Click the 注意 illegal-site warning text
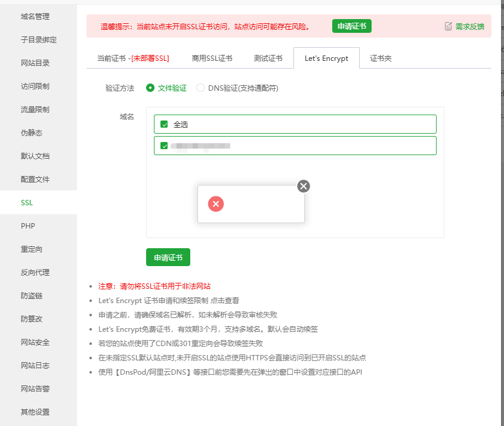Viewport: 504px width, 426px height. point(154,286)
